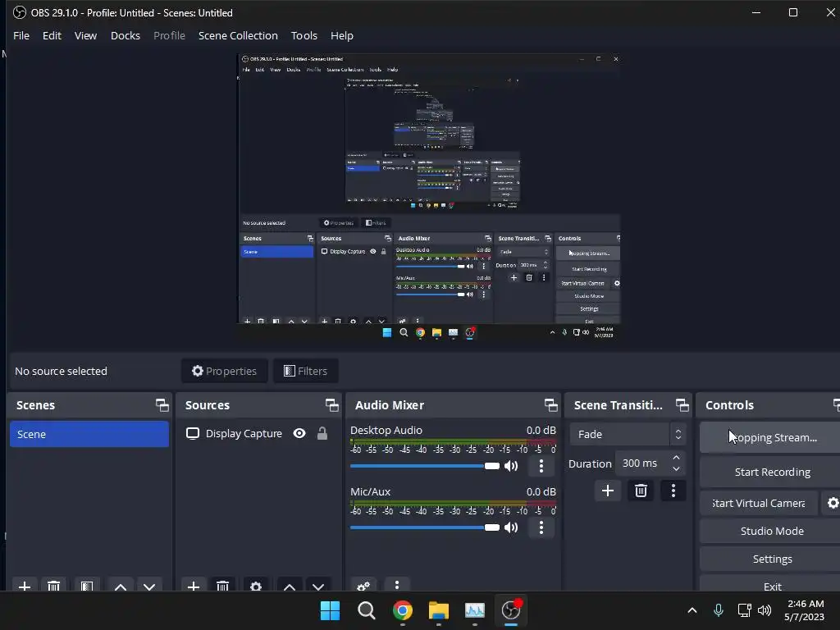The width and height of the screenshot is (840, 630).
Task: Click the OBS Studio taskbar icon
Action: pos(511,610)
